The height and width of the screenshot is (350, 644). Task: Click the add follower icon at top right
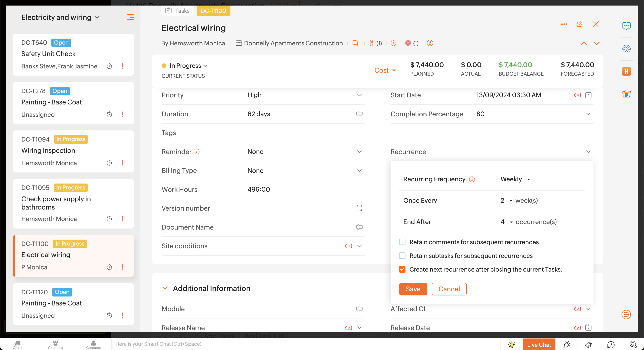click(x=579, y=24)
